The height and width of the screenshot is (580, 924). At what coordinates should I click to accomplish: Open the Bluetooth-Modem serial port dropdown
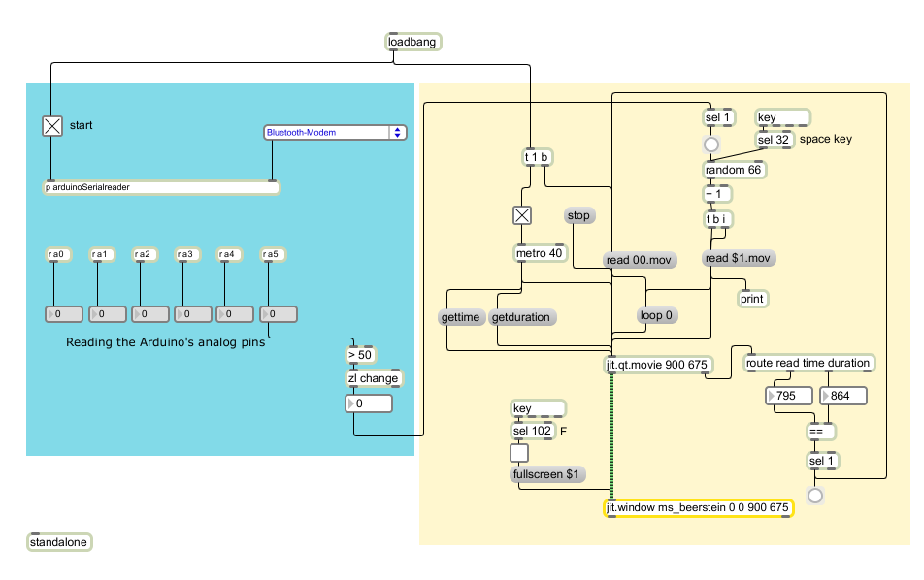pos(335,133)
